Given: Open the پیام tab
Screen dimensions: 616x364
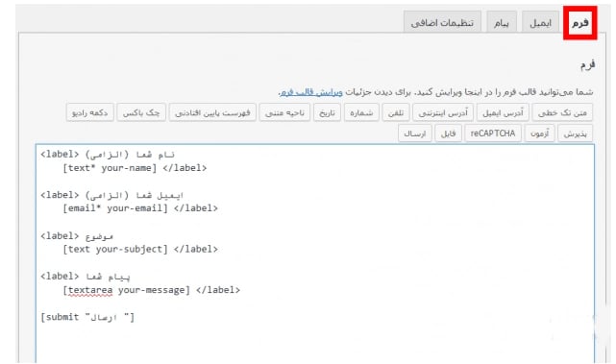Looking at the screenshot, I should pos(502,22).
